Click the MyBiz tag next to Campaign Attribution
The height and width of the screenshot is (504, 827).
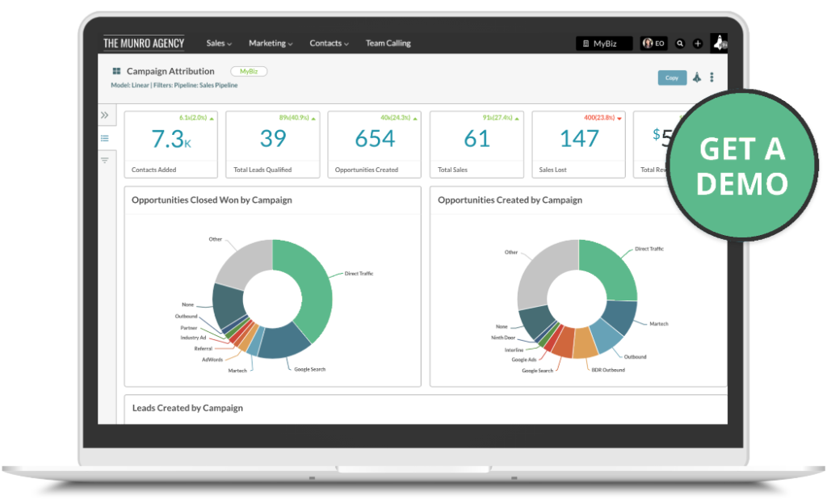tap(248, 72)
